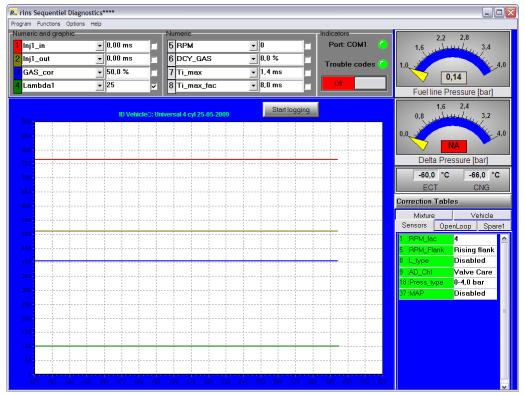Click the Ti_max 1,4 ms value field
Viewport: 525px width, 395px height.
point(281,73)
